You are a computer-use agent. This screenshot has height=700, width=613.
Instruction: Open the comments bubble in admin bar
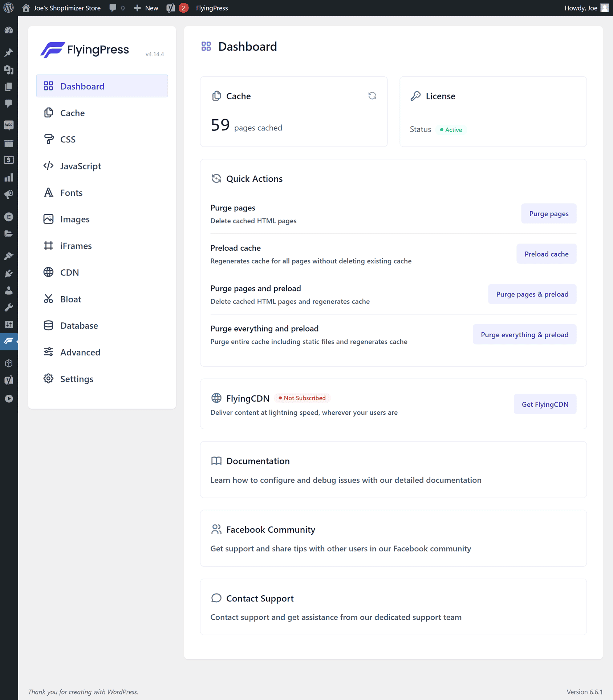point(117,8)
